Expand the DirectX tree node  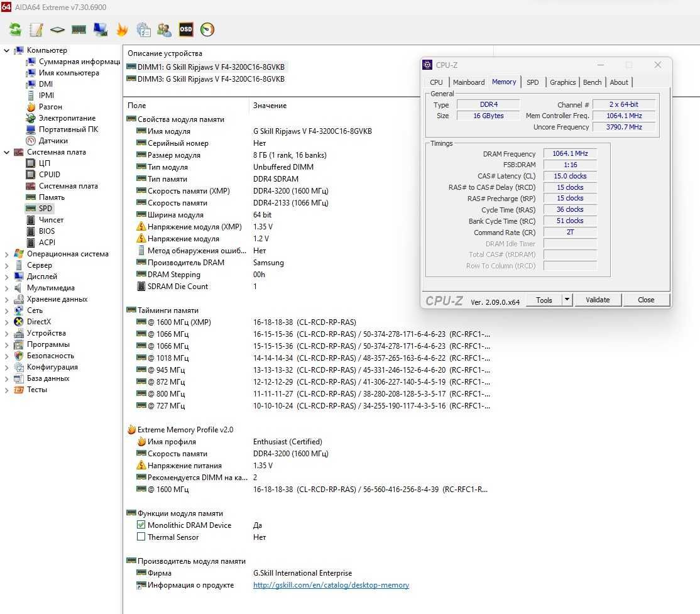coord(7,322)
